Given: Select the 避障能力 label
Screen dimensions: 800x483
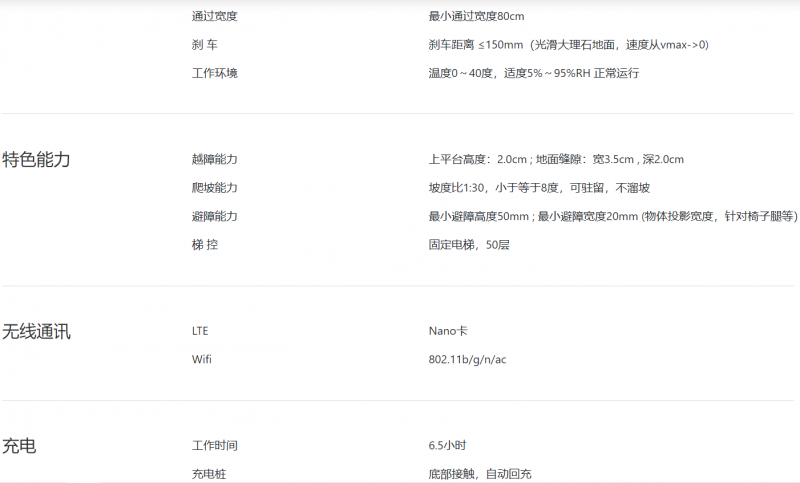Looking at the screenshot, I should click(x=214, y=216).
